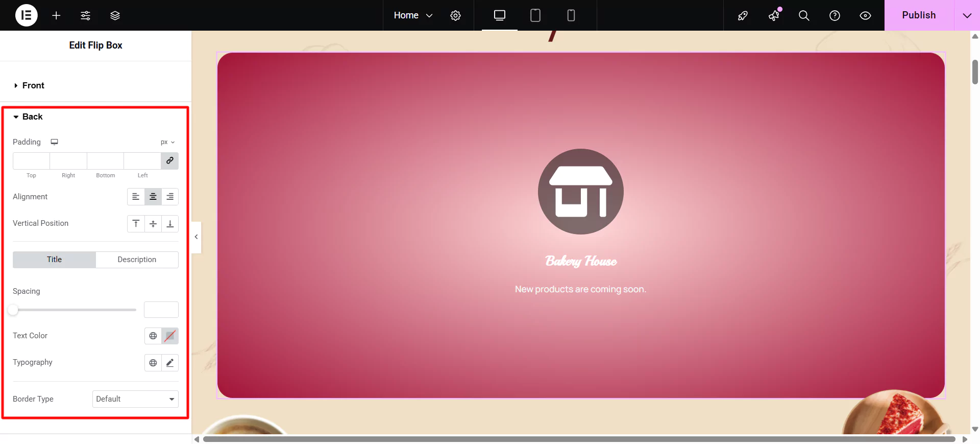This screenshot has width=980, height=444.
Task: Click the horizontal scrollbar in the canvas
Action: pos(579,439)
